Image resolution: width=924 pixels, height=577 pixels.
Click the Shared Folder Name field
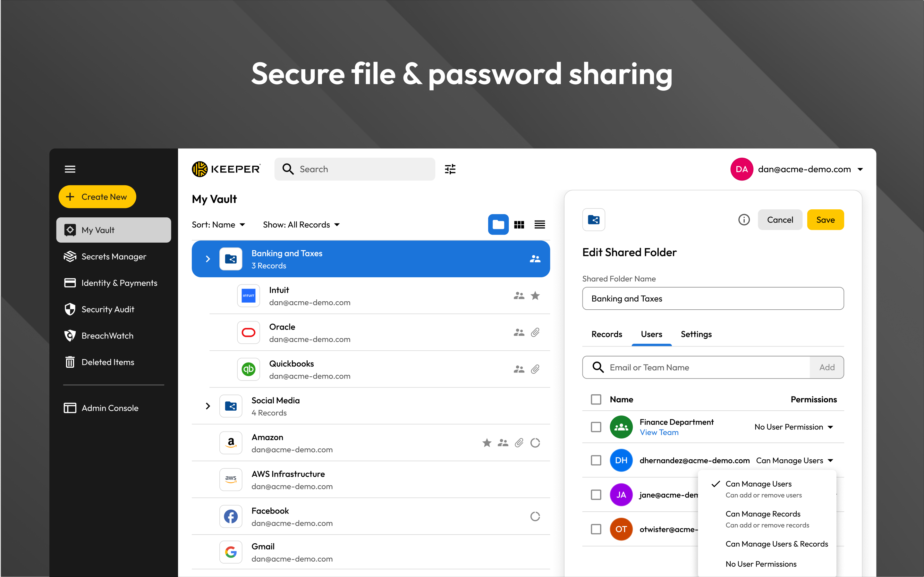713,298
